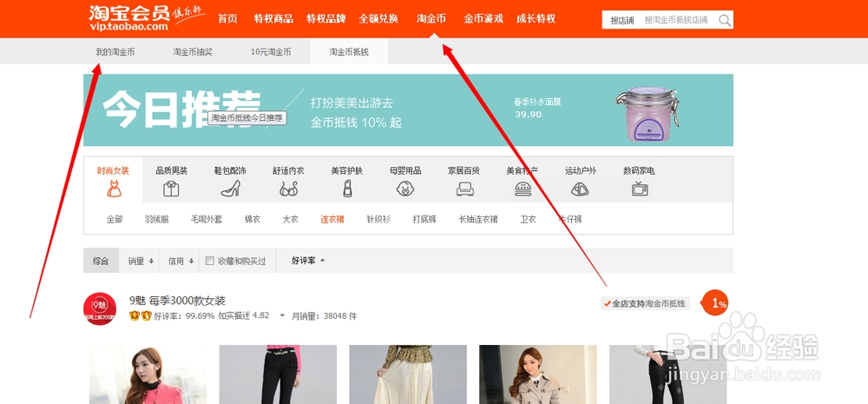868x404 pixels.
Task: Filter by 羽绒服 subcategory
Action: (156, 220)
